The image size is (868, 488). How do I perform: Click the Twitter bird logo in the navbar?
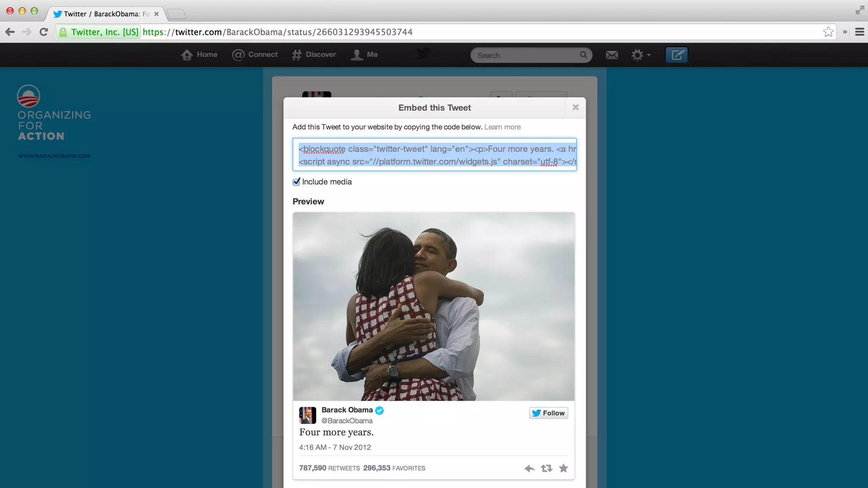tap(423, 54)
